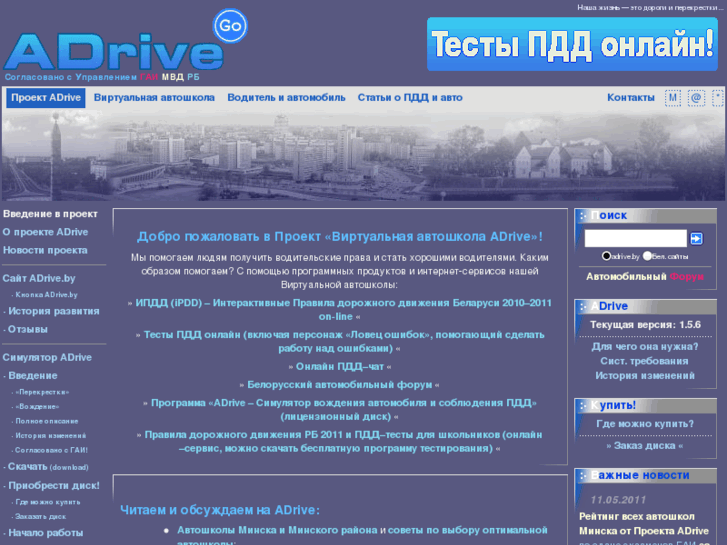Viewport: 727px width, 545px height.
Task: Click Читаем и обсуждаем на ADrive heading
Action: tap(220, 510)
